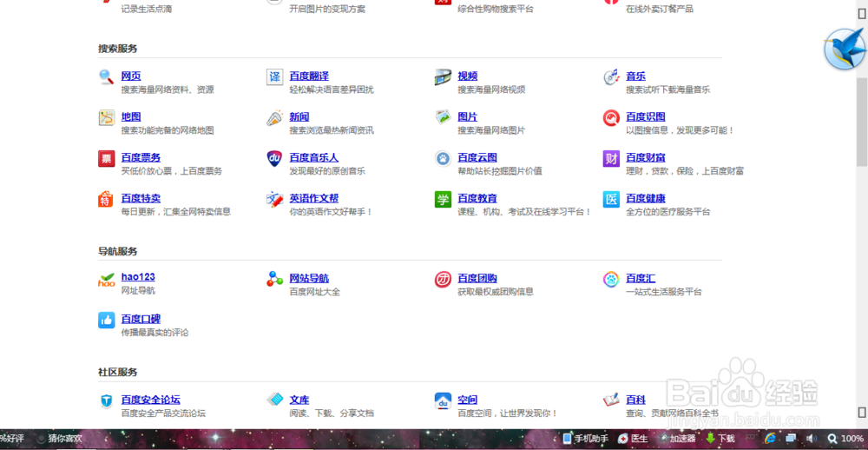Click the speaker mute icon in status bar
Image resolution: width=868 pixels, height=450 pixels.
tap(811, 439)
